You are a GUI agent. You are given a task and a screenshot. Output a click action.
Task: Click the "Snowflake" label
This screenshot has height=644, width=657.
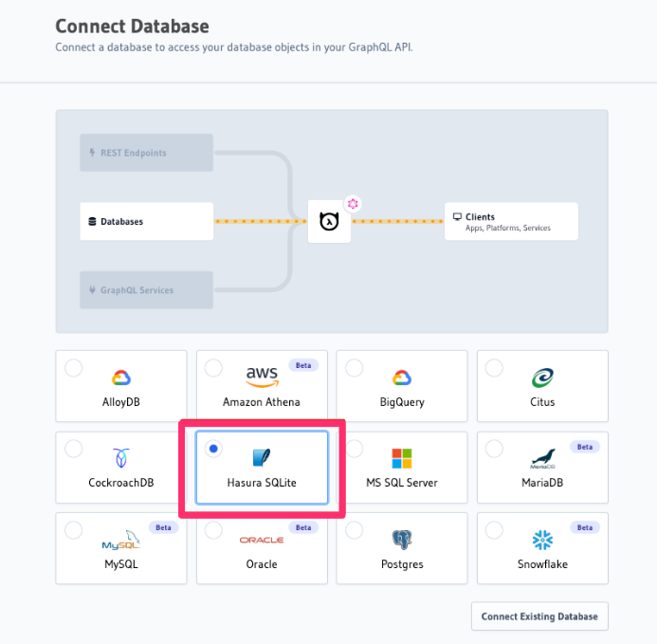542,564
